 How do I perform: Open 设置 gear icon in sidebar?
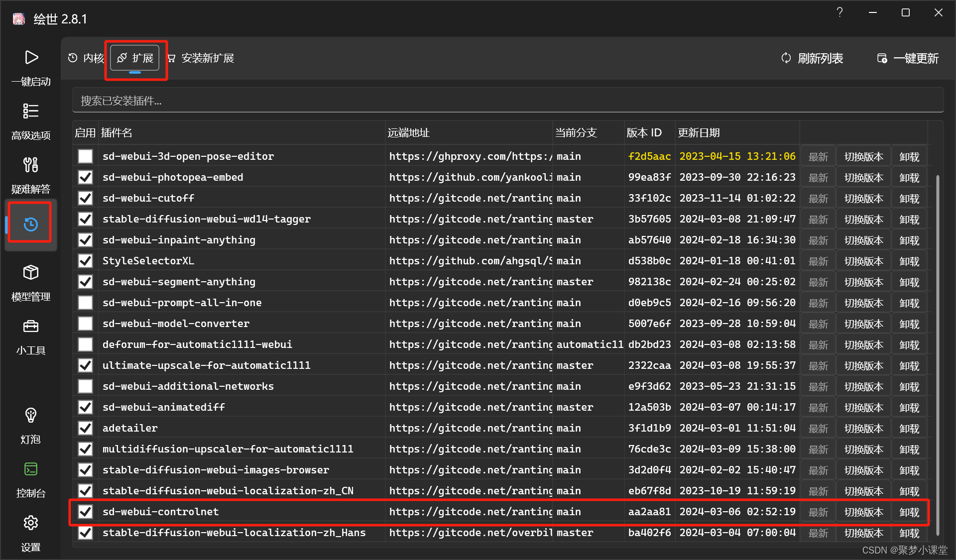click(x=31, y=523)
